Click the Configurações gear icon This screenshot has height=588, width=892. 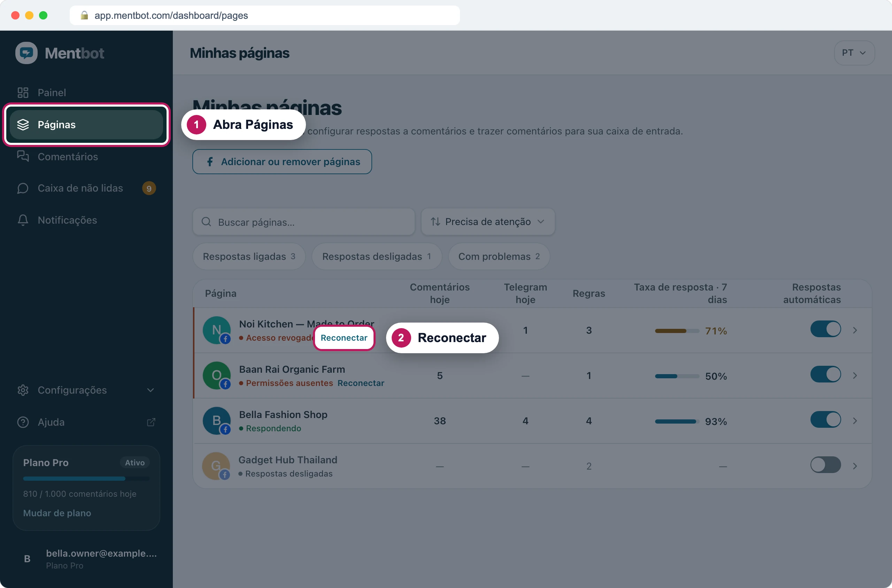[23, 390]
